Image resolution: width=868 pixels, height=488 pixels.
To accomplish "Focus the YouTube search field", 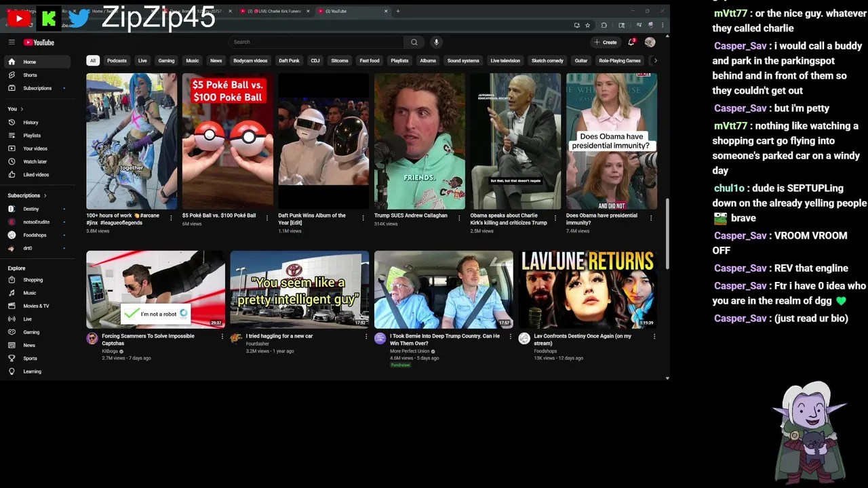I will coord(317,42).
